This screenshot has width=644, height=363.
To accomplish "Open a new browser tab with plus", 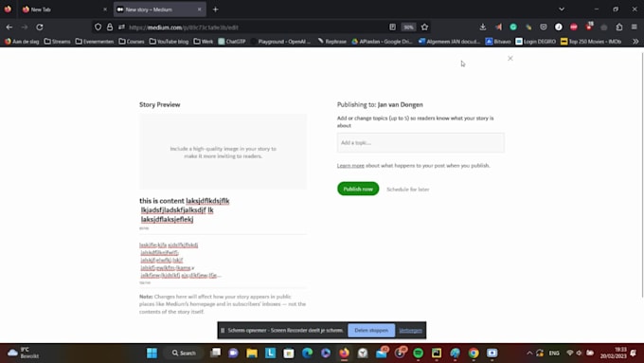I will tap(215, 9).
